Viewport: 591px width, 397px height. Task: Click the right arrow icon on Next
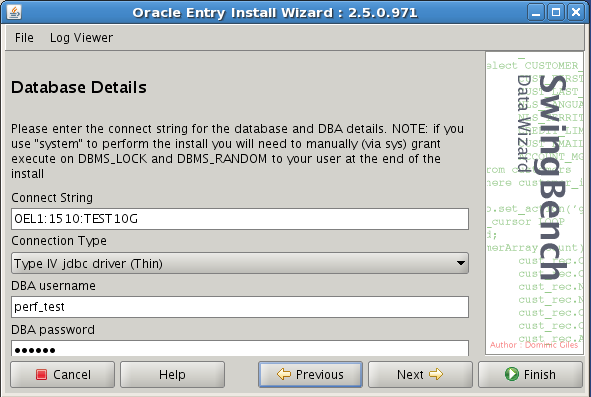(x=436, y=374)
